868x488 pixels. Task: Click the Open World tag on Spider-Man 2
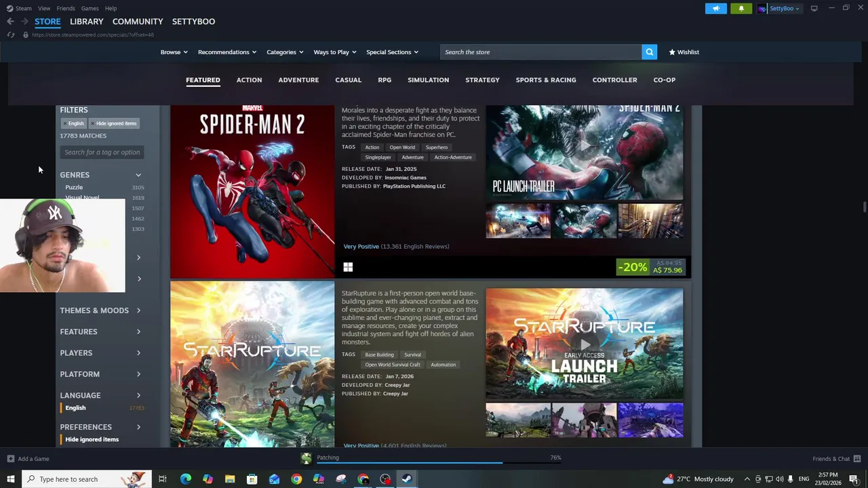point(402,147)
